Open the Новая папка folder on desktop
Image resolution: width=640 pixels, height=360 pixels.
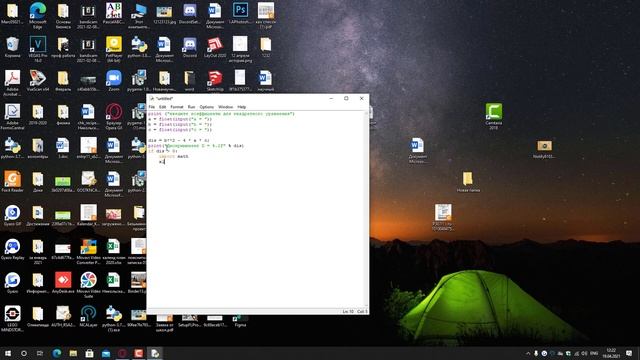468,182
